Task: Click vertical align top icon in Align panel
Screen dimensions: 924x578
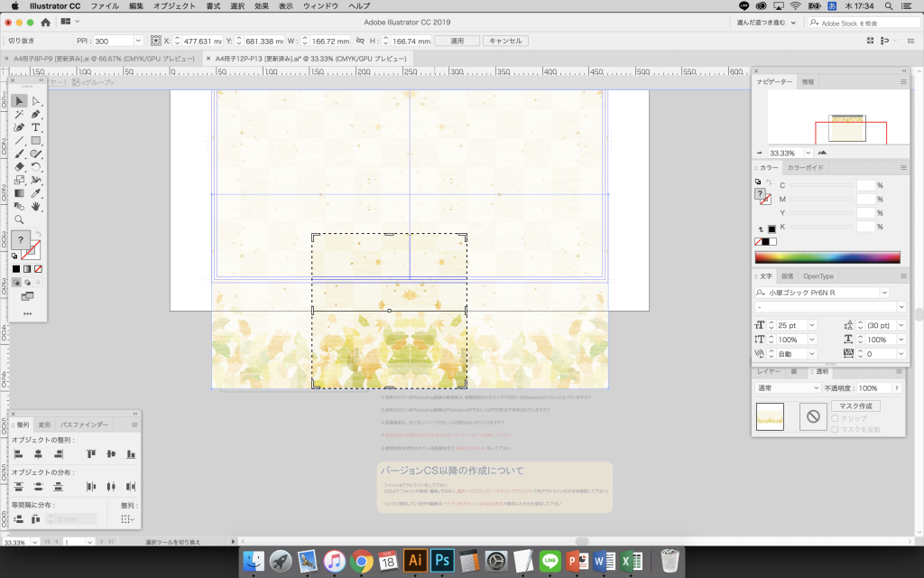Action: [92, 454]
